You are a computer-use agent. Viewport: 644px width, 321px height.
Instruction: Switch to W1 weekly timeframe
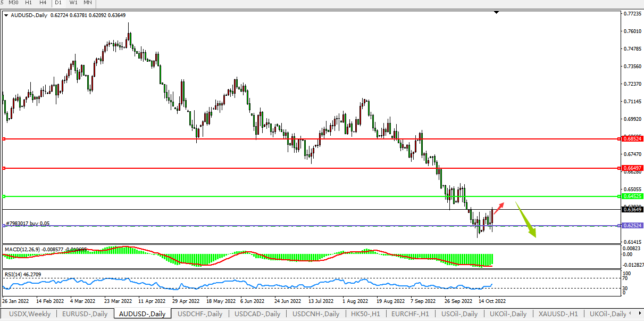(73, 3)
